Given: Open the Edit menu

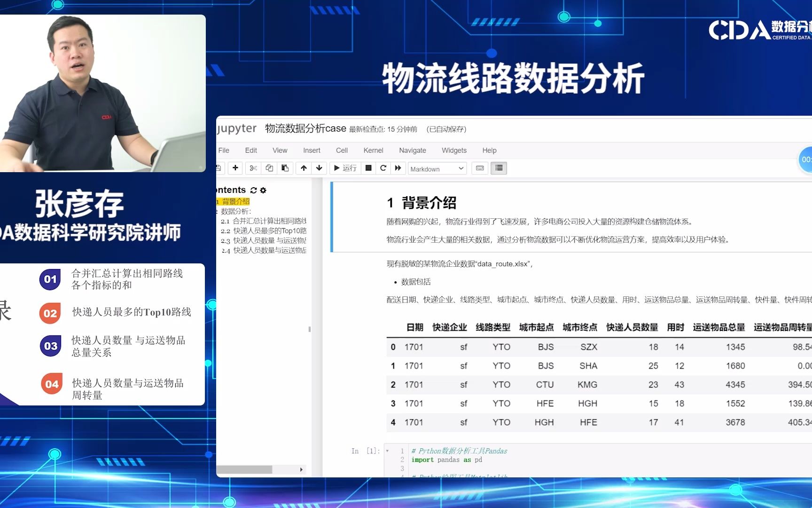Looking at the screenshot, I should coord(251,151).
